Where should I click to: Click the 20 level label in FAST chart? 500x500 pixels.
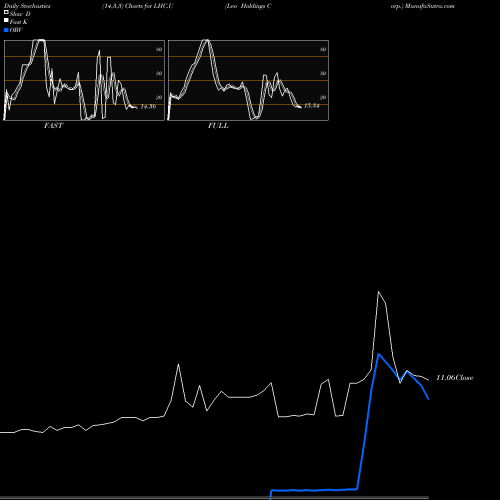click(x=159, y=97)
